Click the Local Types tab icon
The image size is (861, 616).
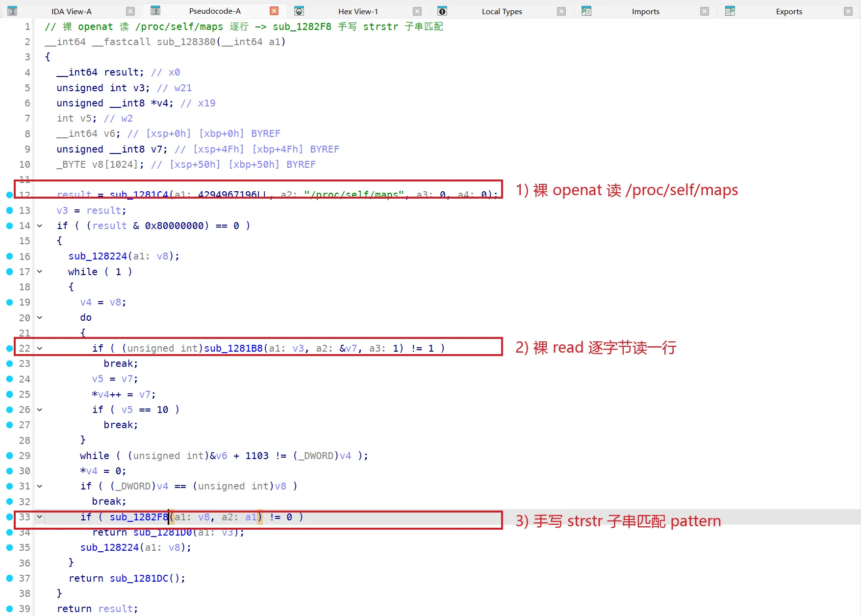442,11
